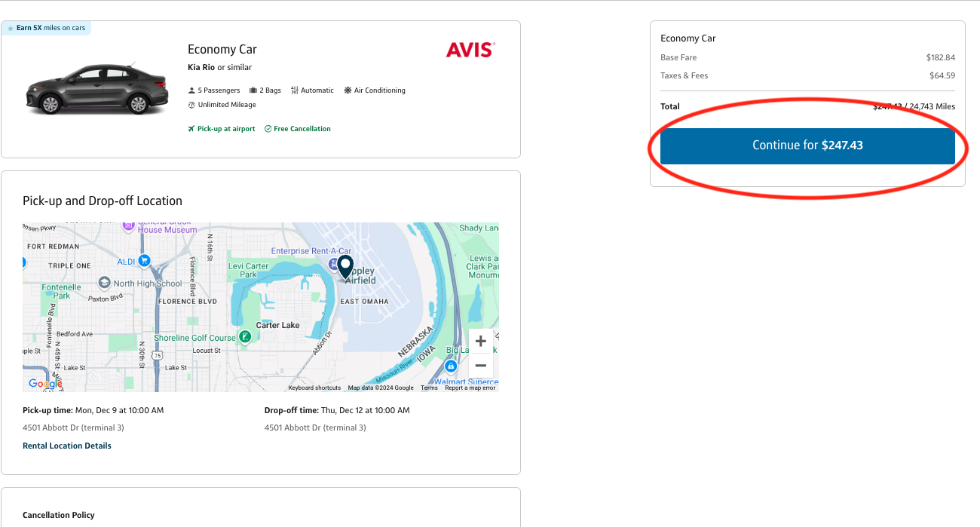Click the Pick-up time Mon, Dec 9 text

(93, 410)
